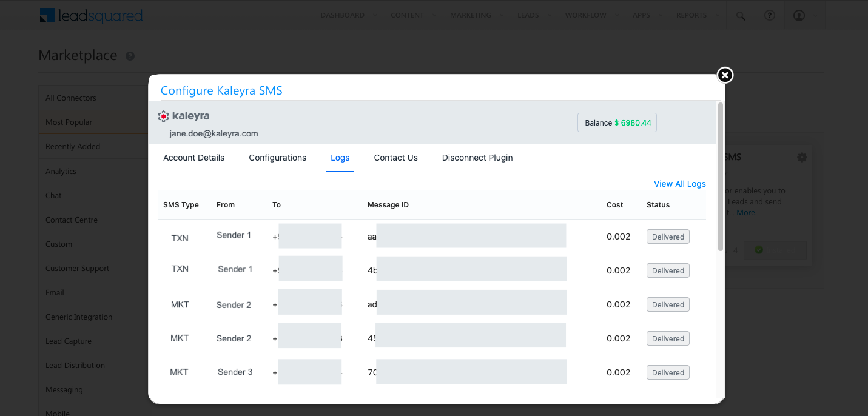Open the search magnifier icon
The image size is (868, 416).
click(x=741, y=16)
